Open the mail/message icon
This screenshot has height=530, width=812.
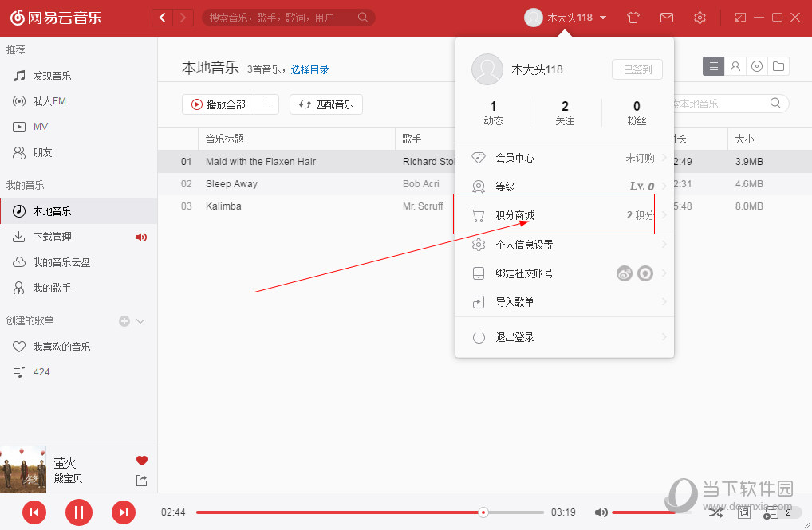[666, 17]
